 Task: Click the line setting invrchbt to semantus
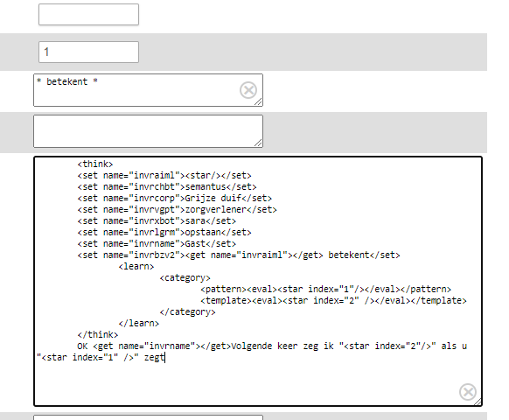click(167, 186)
